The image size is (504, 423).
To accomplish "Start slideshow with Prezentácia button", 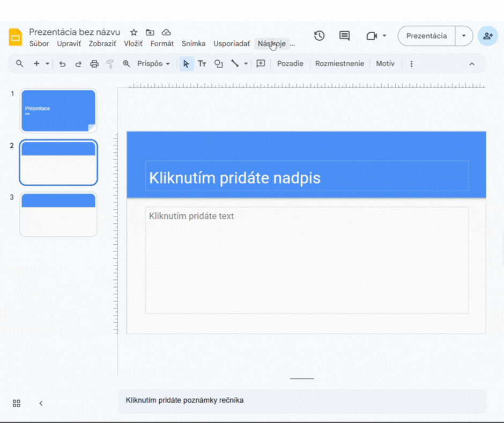I will [x=427, y=36].
